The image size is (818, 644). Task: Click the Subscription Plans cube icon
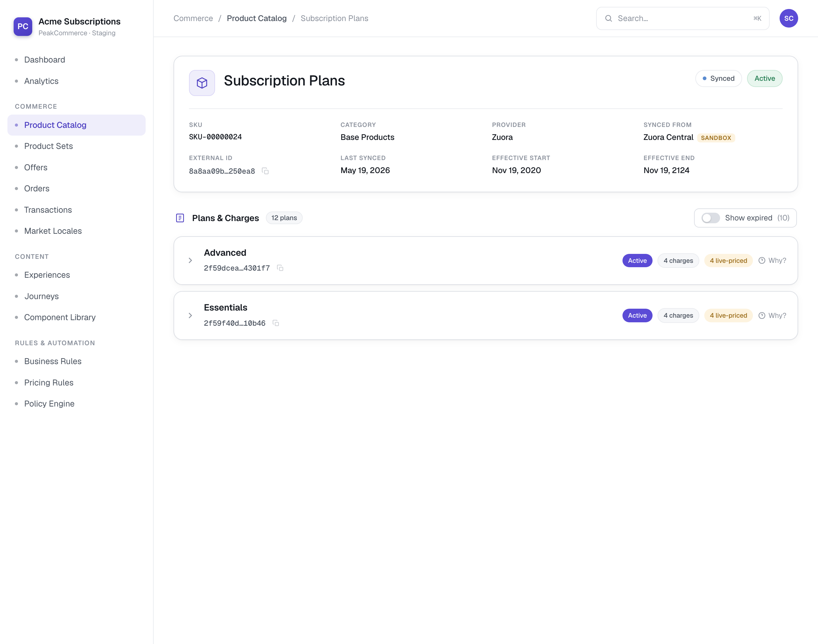click(x=202, y=83)
